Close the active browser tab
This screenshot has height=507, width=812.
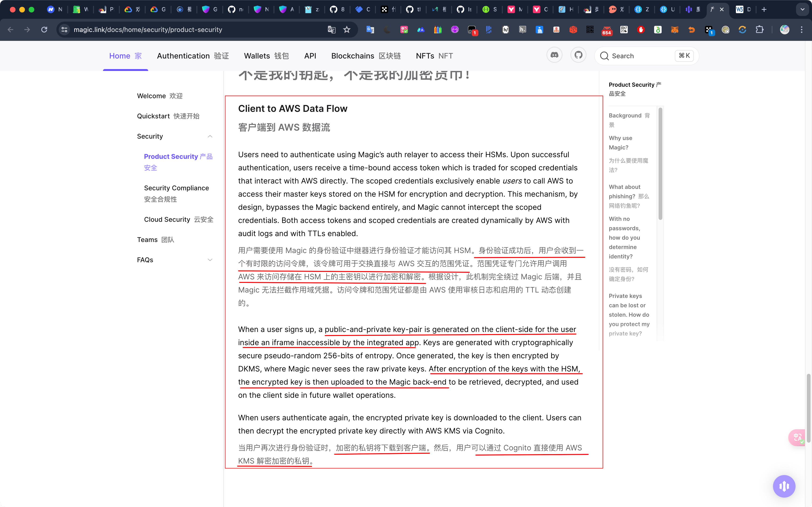click(x=722, y=9)
